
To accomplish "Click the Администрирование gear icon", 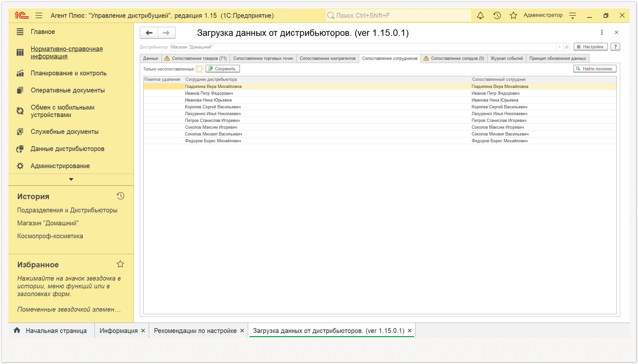I will coord(20,166).
